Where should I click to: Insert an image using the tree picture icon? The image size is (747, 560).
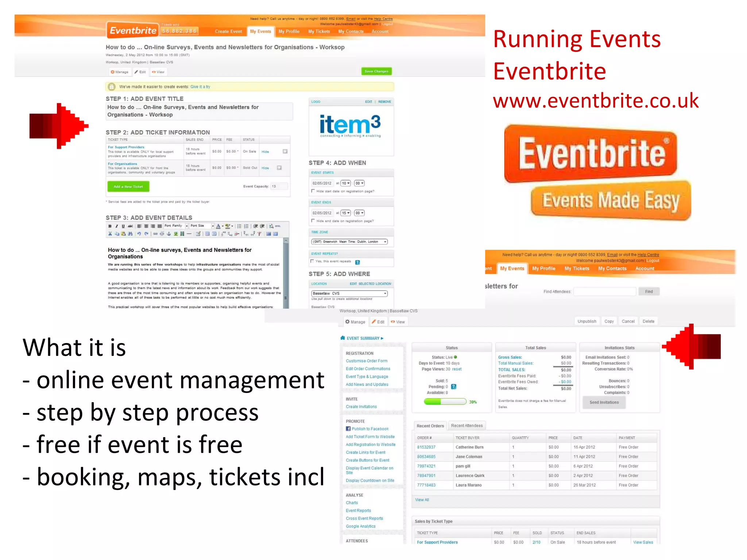[x=176, y=234]
